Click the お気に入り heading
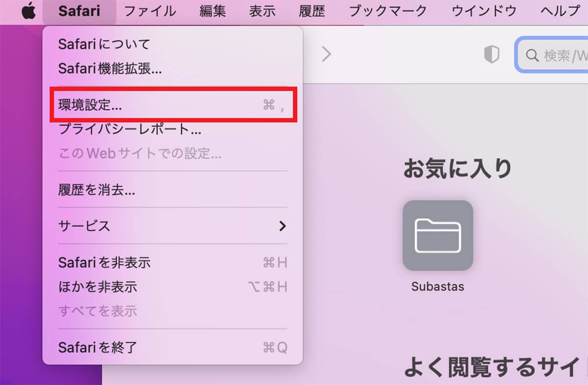 (458, 168)
